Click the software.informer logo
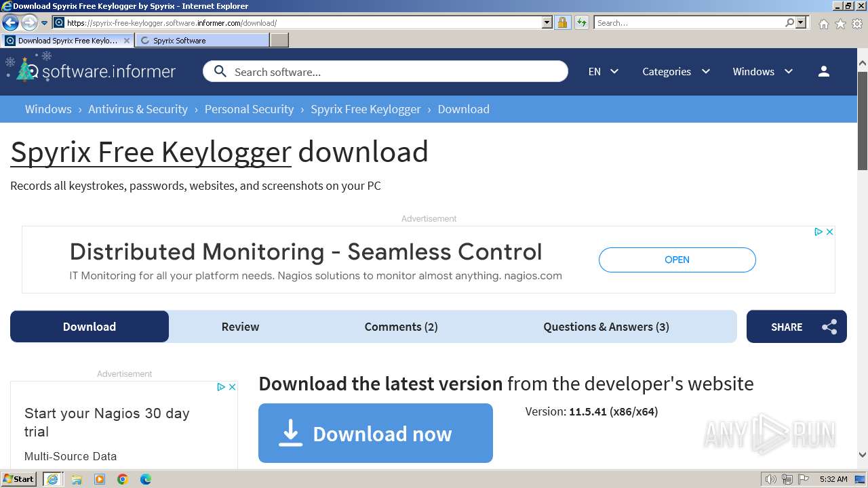The width and height of the screenshot is (868, 488). (x=91, y=70)
